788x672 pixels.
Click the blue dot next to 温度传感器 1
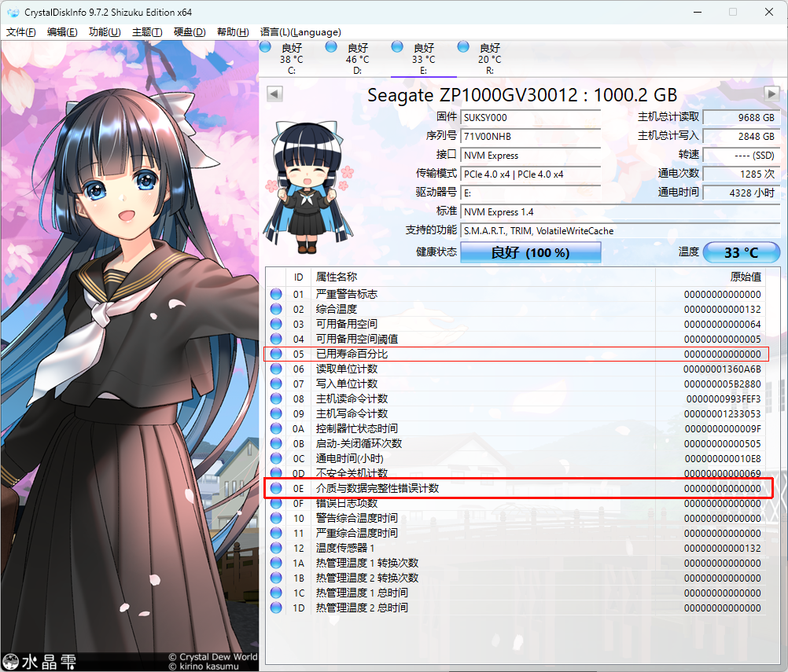click(275, 548)
